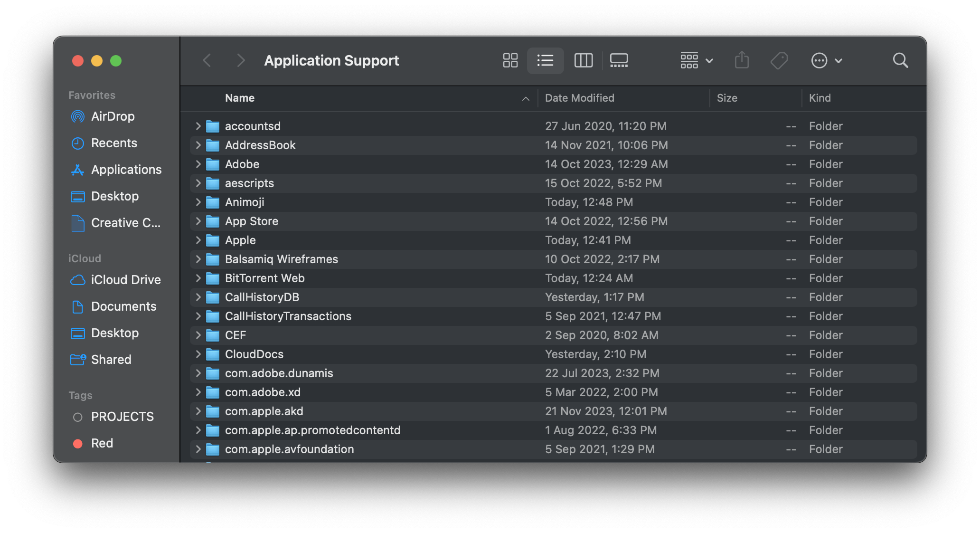Sort by the Kind column header

[820, 98]
